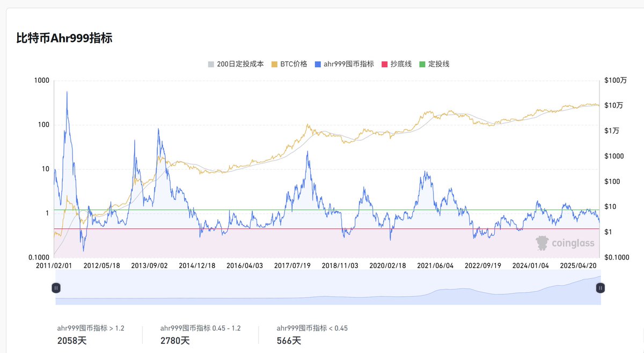Screen dimensions: 644x353
Task: Click the $0.1000 right axis value
Action: (617, 257)
